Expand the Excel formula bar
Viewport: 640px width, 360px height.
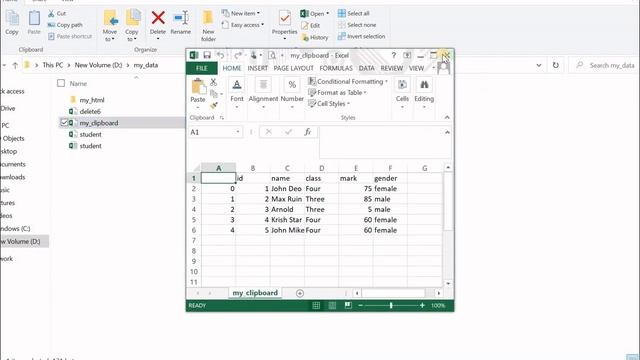tap(447, 132)
